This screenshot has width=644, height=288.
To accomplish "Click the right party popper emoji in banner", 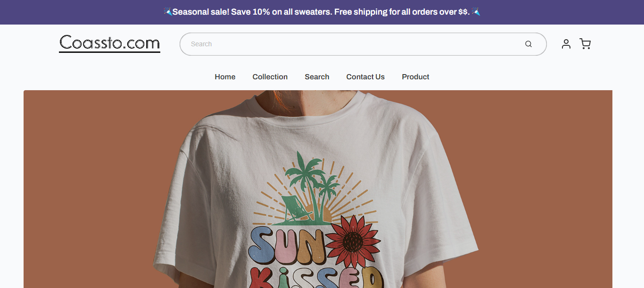I will click(476, 12).
